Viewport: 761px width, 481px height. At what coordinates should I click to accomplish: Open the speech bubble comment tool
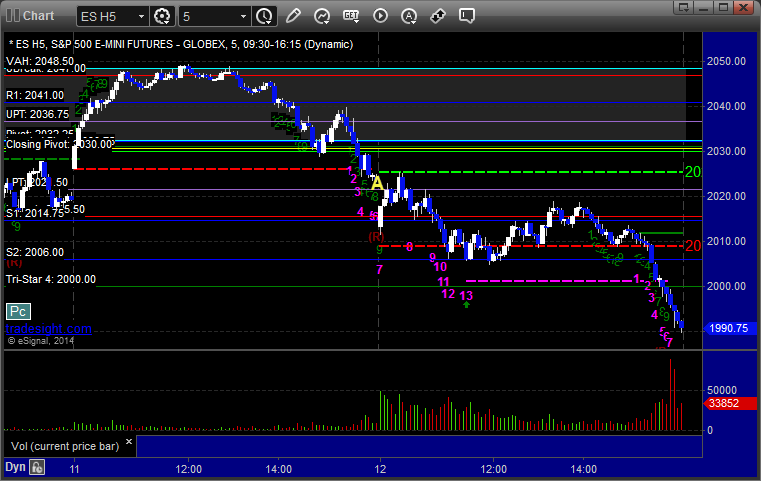(466, 16)
